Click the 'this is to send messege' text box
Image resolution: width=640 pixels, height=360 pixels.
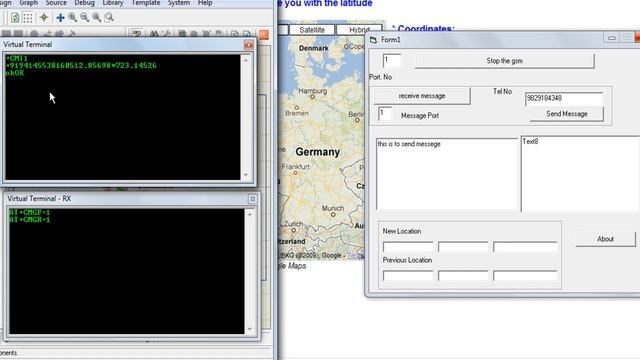coord(447,174)
